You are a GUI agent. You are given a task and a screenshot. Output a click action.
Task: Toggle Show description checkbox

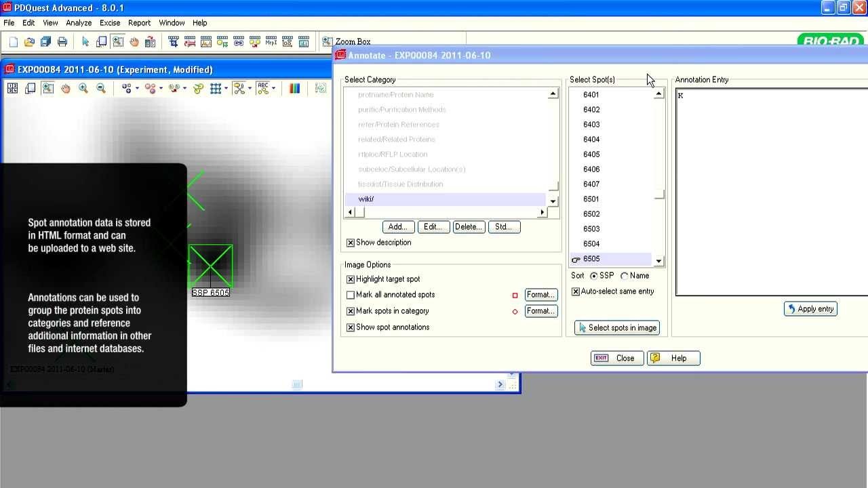351,243
